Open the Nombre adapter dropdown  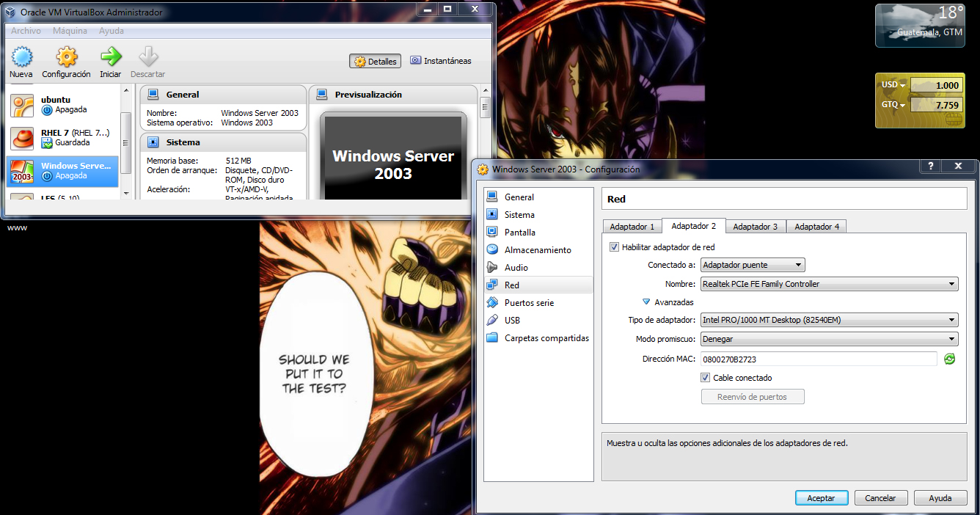[829, 284]
